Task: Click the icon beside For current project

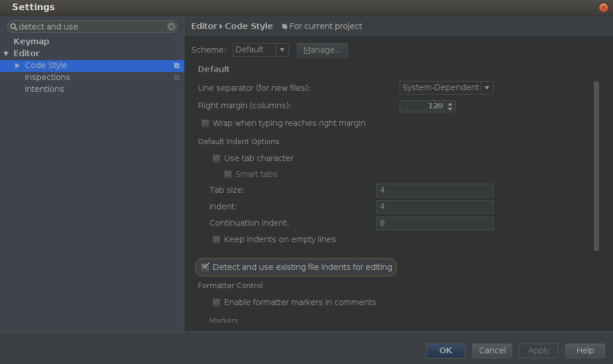Action: point(284,27)
